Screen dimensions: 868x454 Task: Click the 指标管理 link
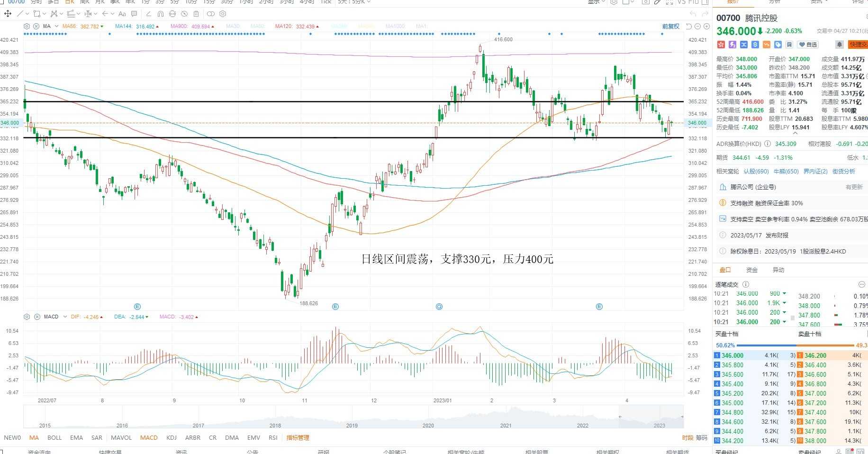coord(298,438)
